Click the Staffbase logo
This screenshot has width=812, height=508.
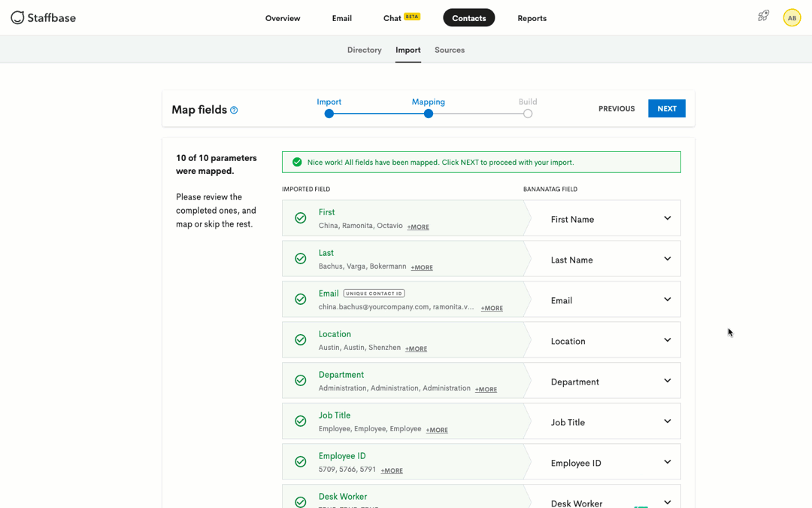click(44, 17)
